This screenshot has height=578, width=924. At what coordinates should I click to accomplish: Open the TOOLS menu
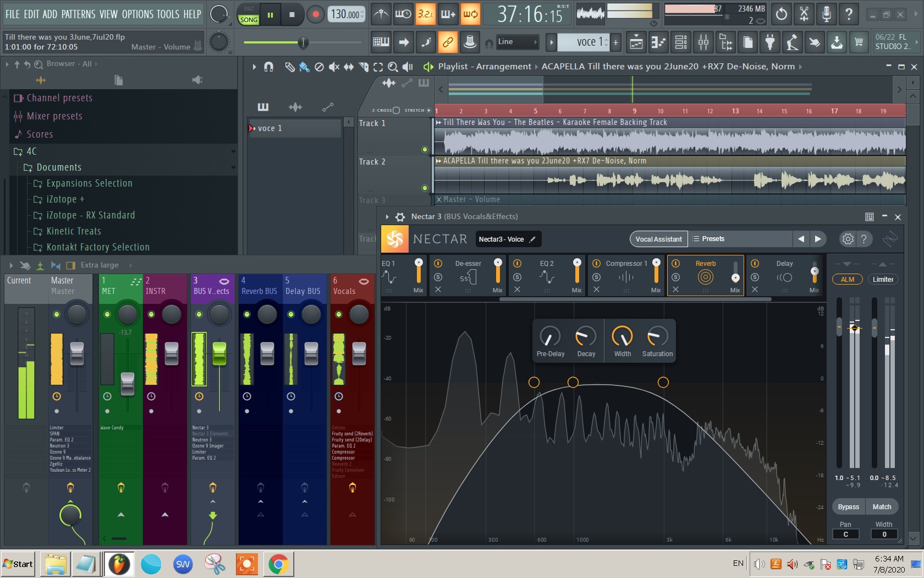pos(169,14)
